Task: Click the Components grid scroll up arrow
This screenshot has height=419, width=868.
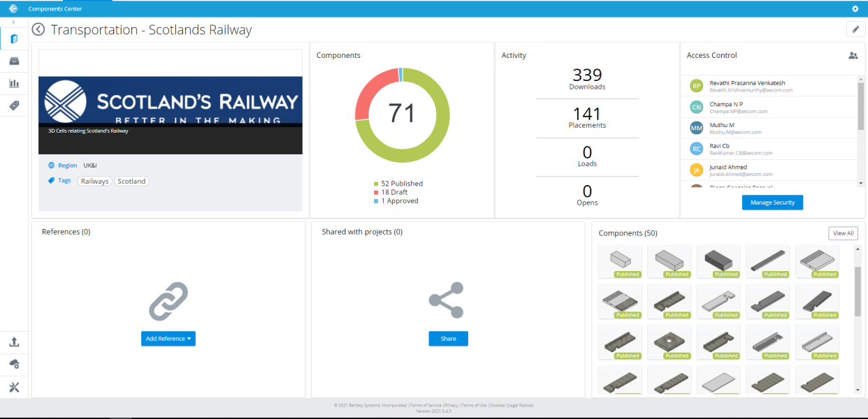Action: (x=858, y=249)
